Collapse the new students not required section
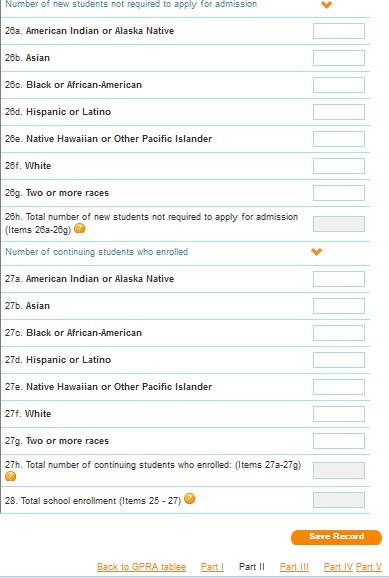This screenshot has width=389, height=578. coord(327,5)
